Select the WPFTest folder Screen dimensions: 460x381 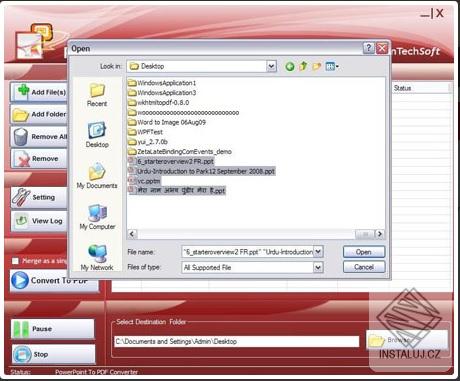coord(146,132)
